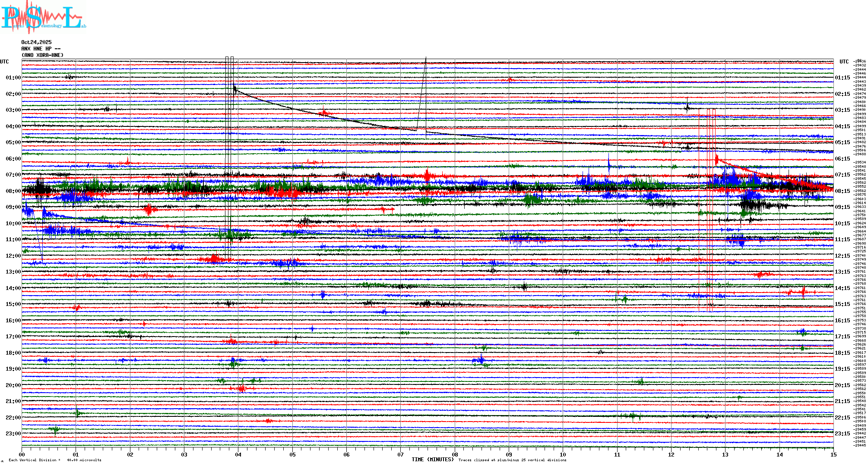868x466 pixels.
Task: Select the 23:00 hour label on left
Action: tap(13, 434)
